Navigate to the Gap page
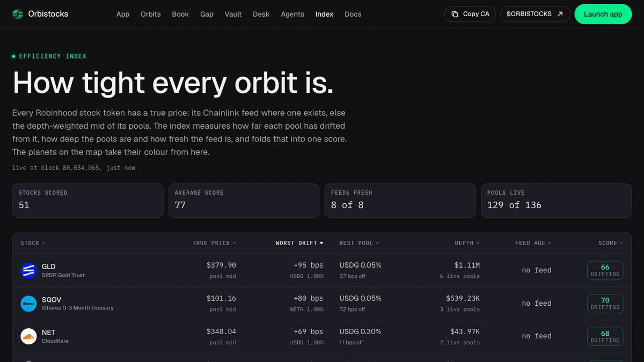 pyautogui.click(x=207, y=14)
